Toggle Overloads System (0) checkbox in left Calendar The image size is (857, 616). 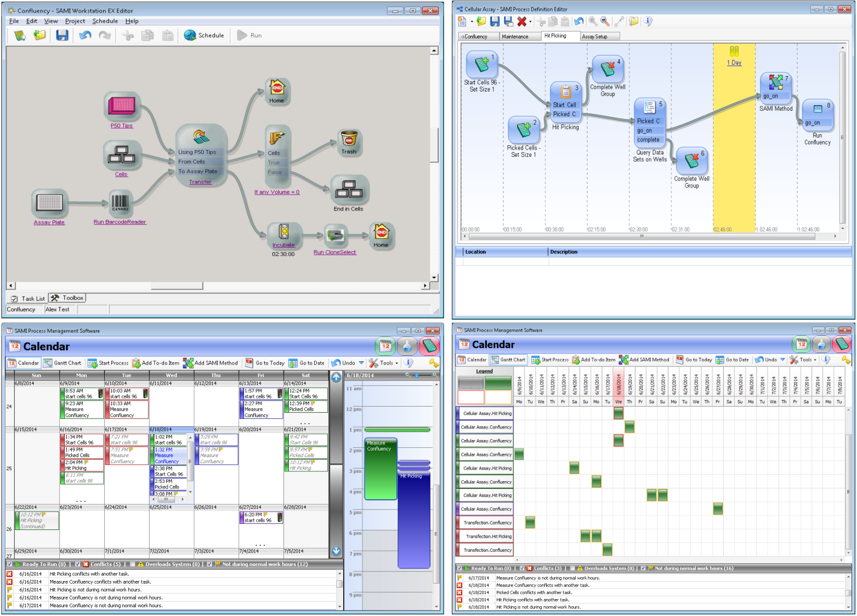(132, 564)
